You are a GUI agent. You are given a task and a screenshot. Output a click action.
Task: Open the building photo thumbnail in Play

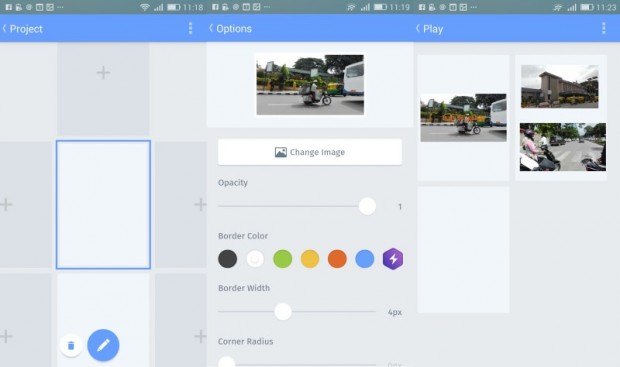pyautogui.click(x=560, y=87)
